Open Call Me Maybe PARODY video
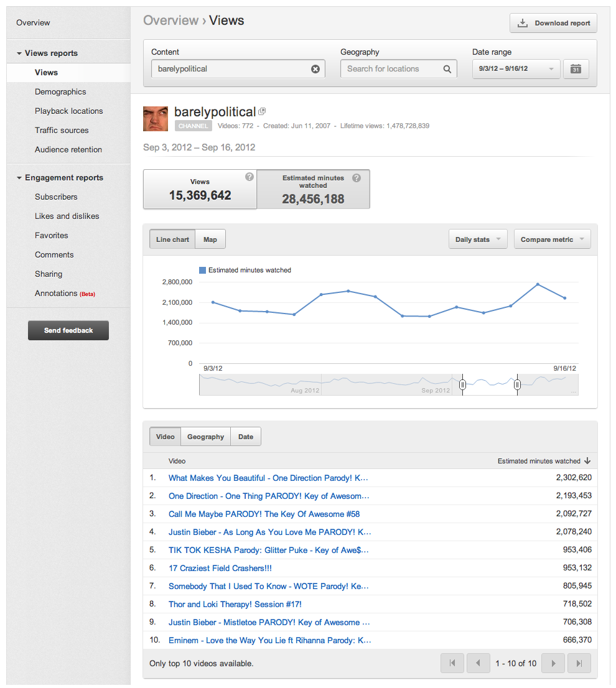This screenshot has height=688, width=616. [x=264, y=514]
